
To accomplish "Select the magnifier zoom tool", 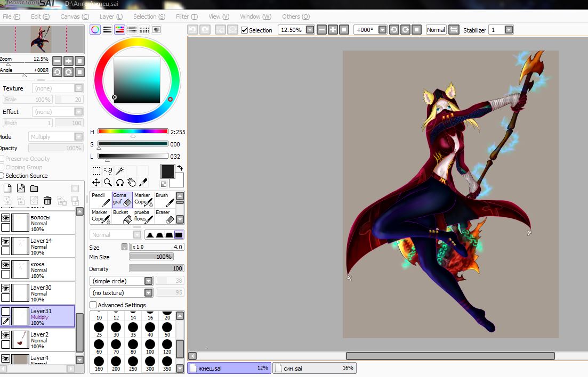I will (108, 183).
